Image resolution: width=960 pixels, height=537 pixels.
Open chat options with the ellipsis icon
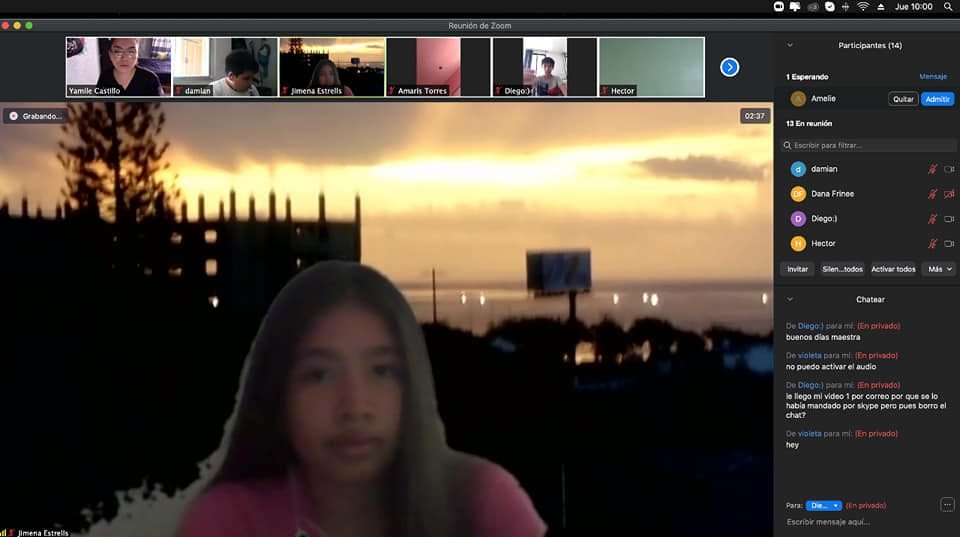pos(947,505)
